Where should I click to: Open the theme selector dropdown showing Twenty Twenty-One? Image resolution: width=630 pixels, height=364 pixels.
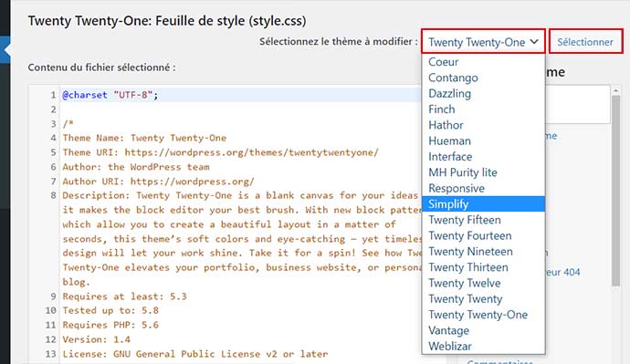coord(483,42)
